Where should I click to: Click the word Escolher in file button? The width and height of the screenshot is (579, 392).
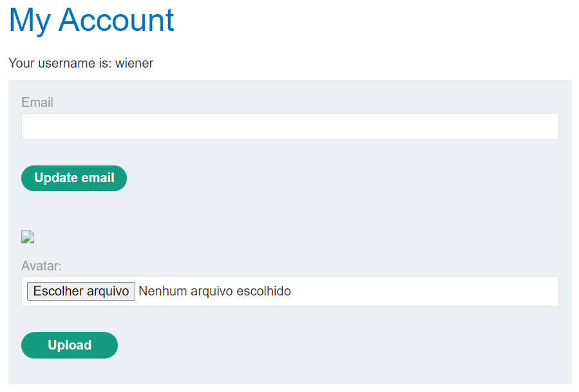click(55, 292)
